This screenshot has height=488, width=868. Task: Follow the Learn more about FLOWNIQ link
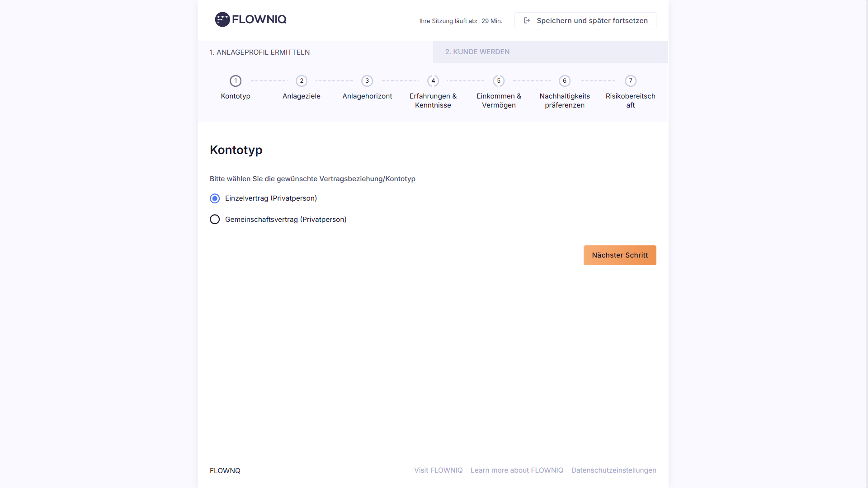click(517, 470)
